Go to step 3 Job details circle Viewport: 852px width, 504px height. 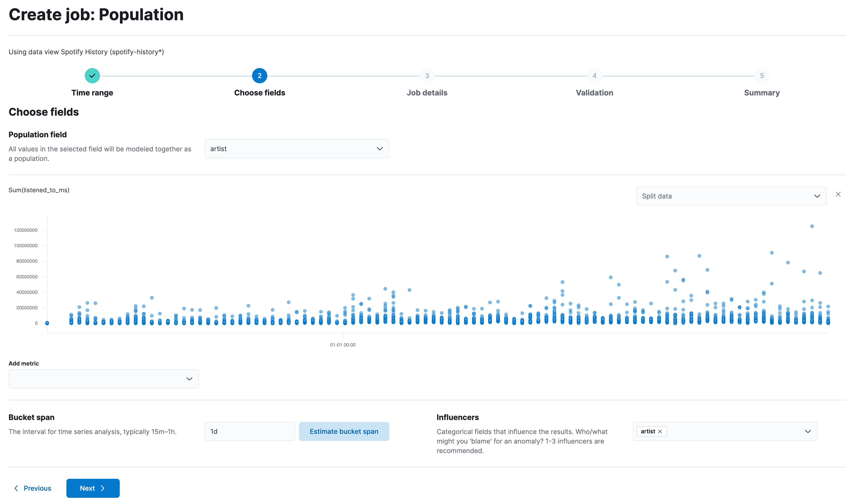coord(427,76)
